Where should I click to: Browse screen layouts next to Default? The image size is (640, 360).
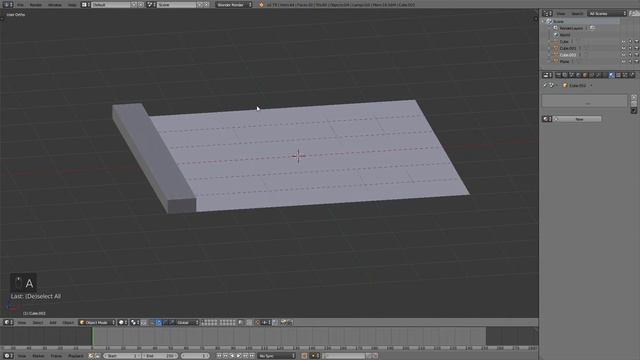(86, 5)
